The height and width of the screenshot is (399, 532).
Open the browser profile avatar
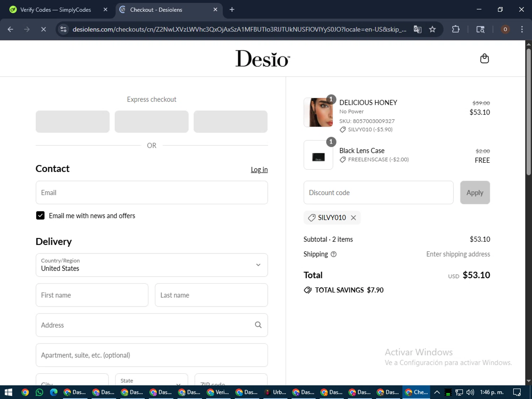pos(505,29)
